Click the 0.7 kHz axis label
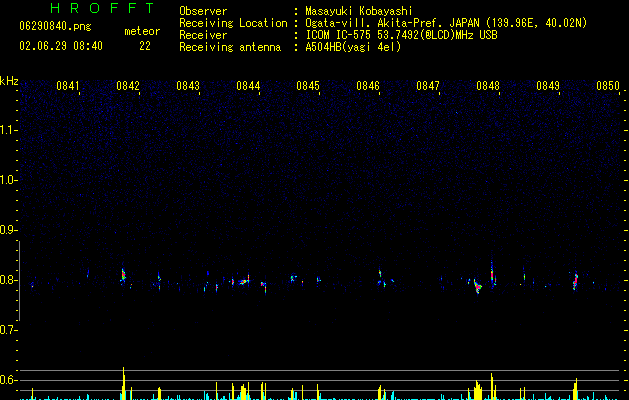 pyautogui.click(x=8, y=330)
